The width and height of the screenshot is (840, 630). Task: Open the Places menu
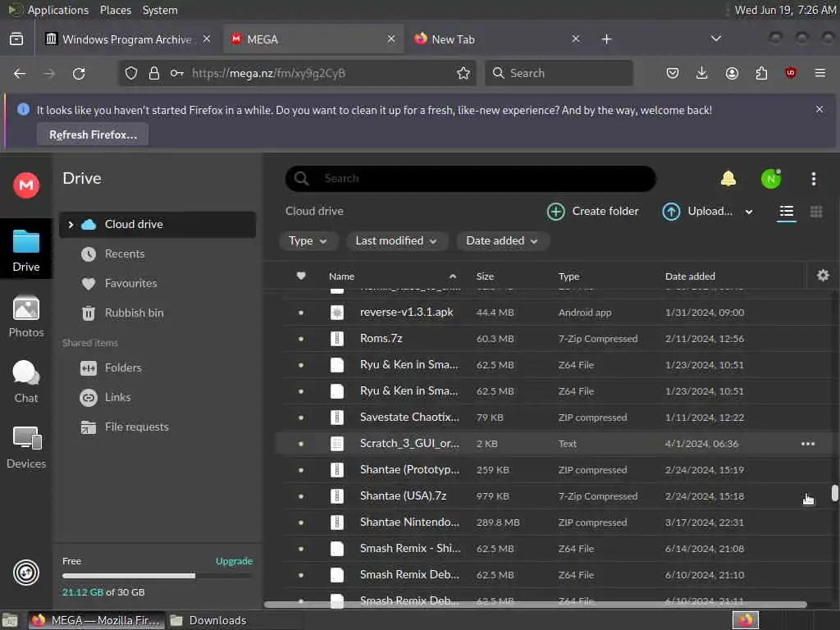point(115,10)
